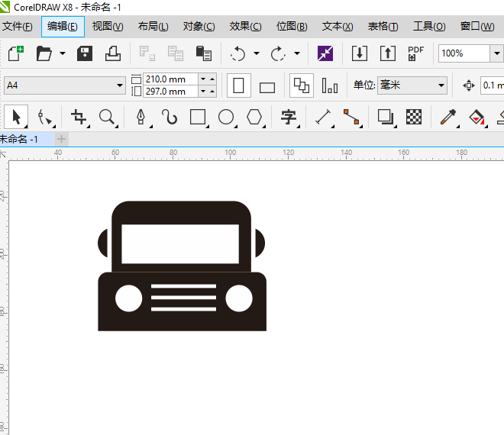
Task: Open the units dropdown showing 毫米
Action: click(441, 85)
